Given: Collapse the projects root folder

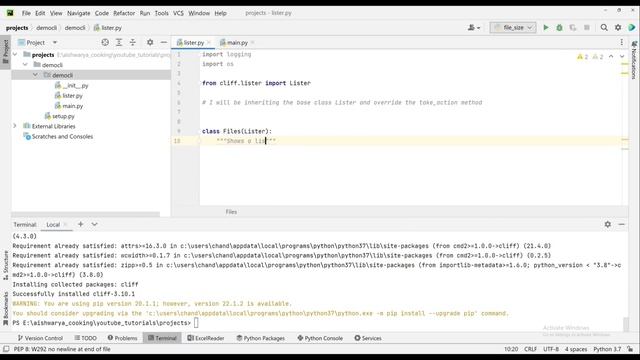Looking at the screenshot, I should [x=15, y=54].
